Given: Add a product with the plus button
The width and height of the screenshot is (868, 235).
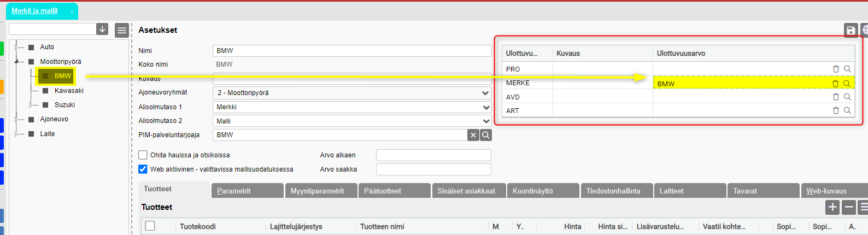Looking at the screenshot, I should pyautogui.click(x=832, y=207).
